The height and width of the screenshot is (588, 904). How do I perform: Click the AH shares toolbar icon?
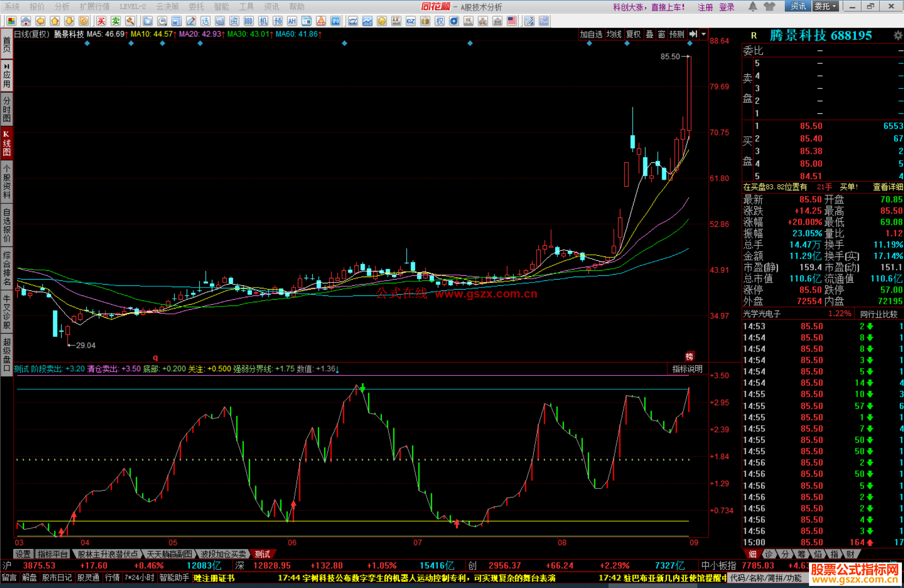click(292, 21)
